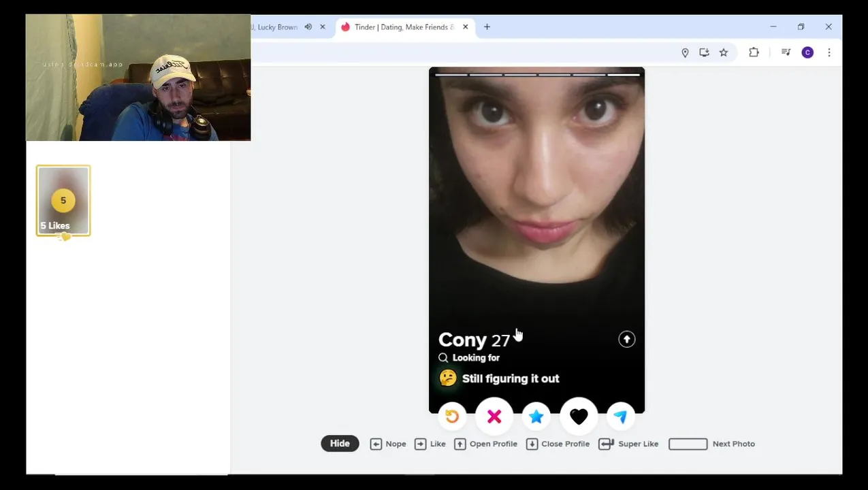Click the blue star Super Like button

click(536, 416)
